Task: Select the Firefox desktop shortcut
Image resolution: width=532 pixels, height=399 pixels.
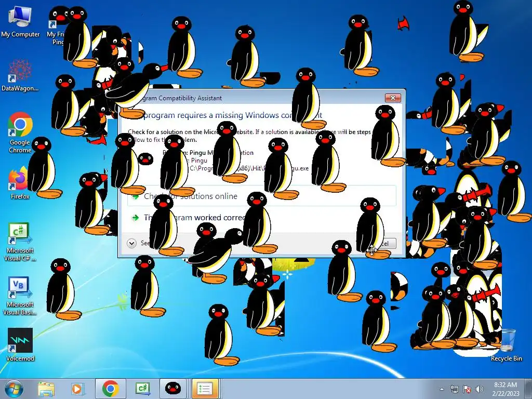Action: click(x=19, y=183)
